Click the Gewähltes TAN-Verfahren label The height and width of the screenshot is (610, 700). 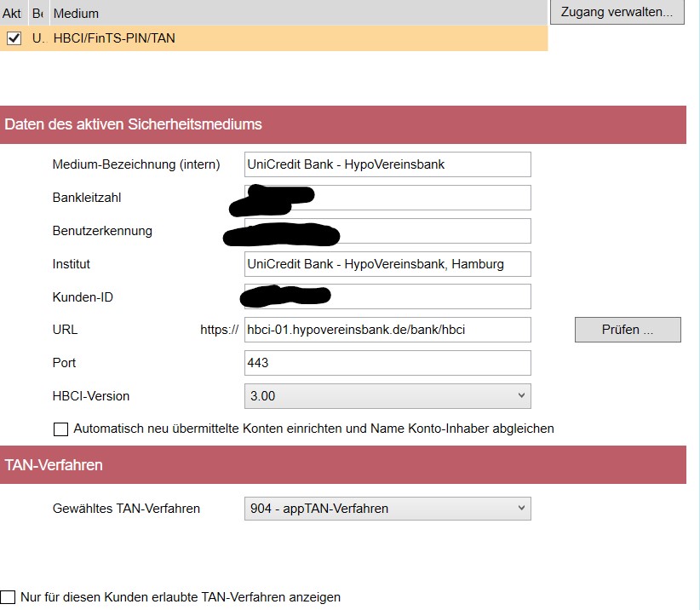(x=126, y=509)
